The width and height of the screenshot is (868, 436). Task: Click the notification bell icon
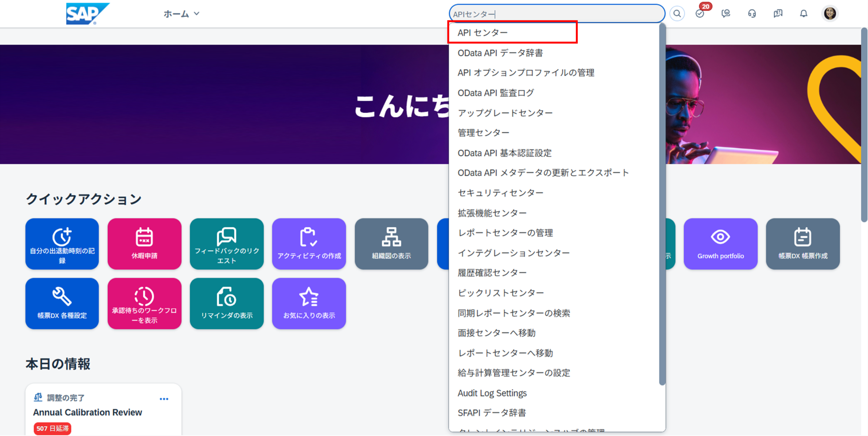pyautogui.click(x=804, y=14)
